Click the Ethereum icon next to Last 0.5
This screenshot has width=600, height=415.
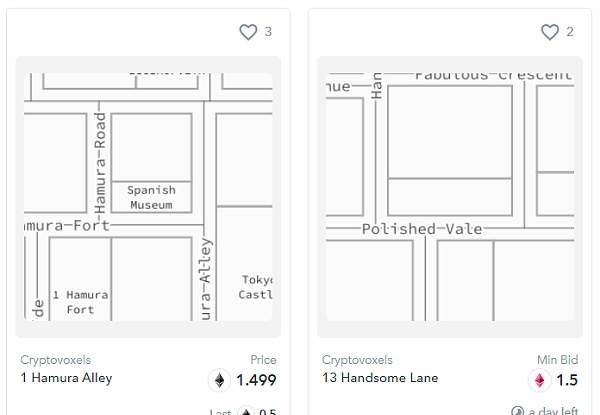[246, 412]
